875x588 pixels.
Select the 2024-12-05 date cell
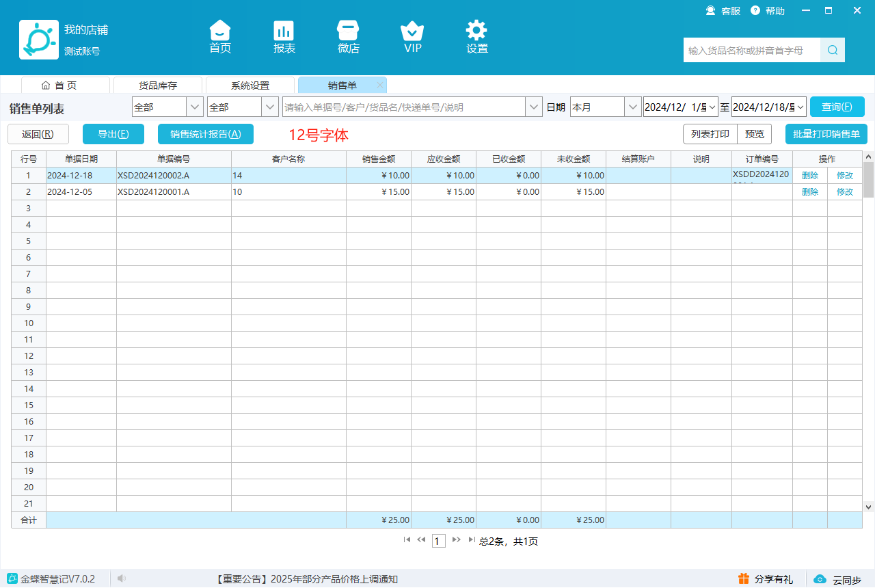click(81, 191)
